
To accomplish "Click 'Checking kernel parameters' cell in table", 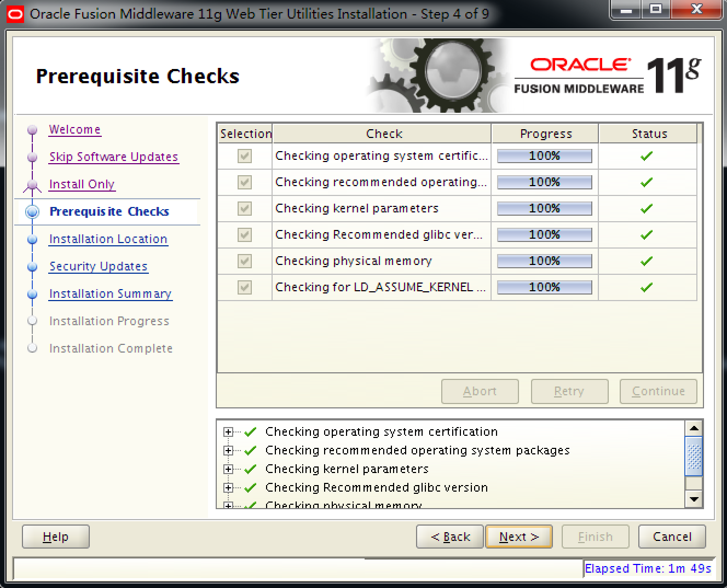I will (x=382, y=209).
